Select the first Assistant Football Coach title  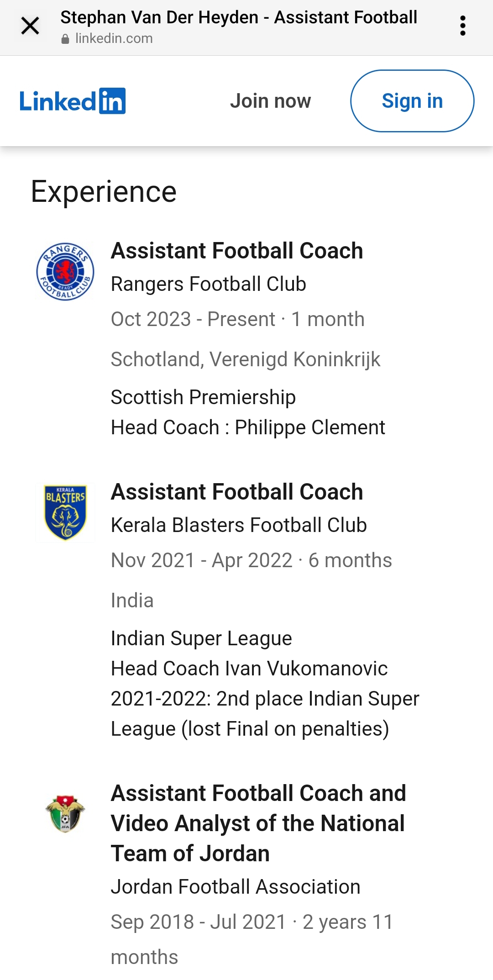pyautogui.click(x=237, y=251)
